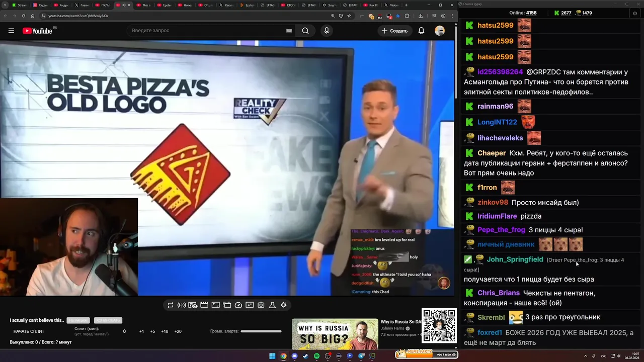Open on-screen keyboard in search box
Image resolution: width=644 pixels, height=362 pixels.
click(289, 31)
